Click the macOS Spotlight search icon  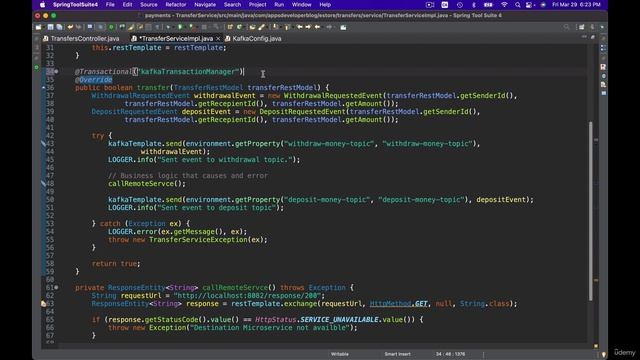pyautogui.click(x=518, y=5)
